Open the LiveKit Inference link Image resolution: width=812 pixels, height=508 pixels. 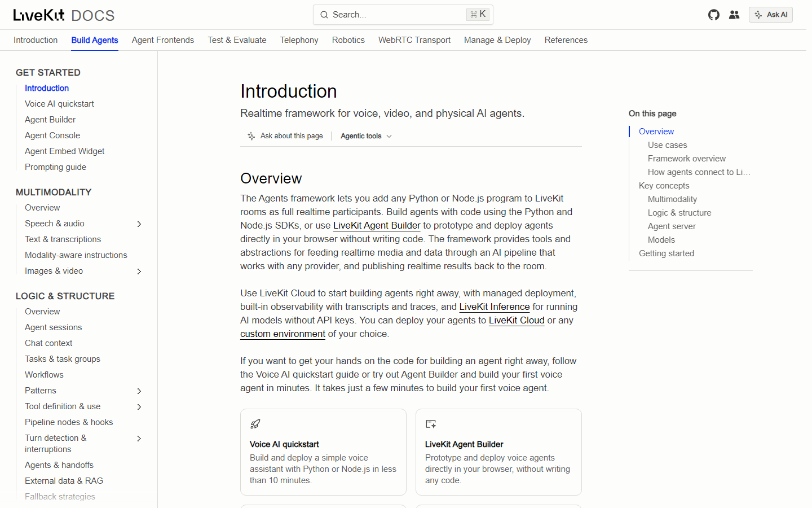point(495,306)
